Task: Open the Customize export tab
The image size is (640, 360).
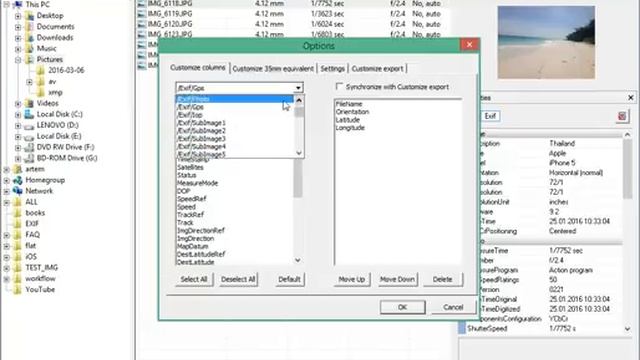Action: (378, 69)
